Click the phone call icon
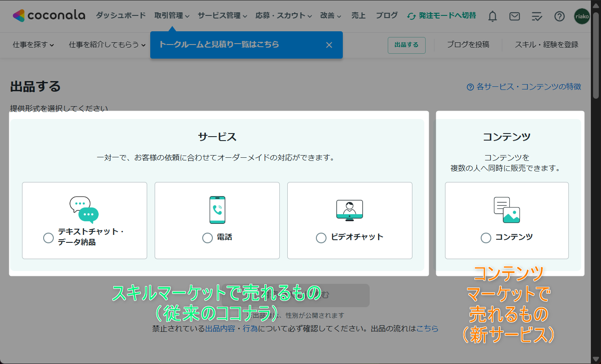This screenshot has width=601, height=364. click(217, 210)
